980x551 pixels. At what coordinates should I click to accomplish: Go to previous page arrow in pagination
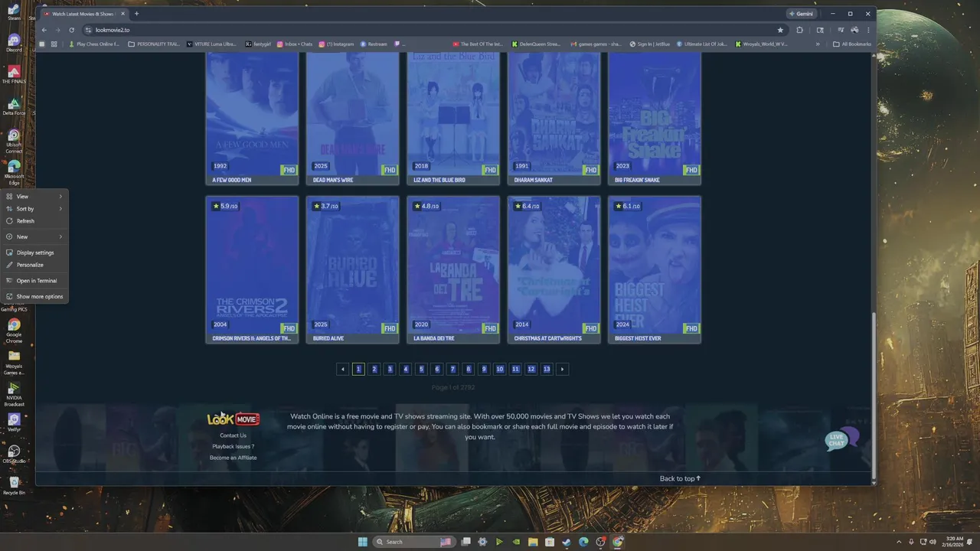[342, 369]
